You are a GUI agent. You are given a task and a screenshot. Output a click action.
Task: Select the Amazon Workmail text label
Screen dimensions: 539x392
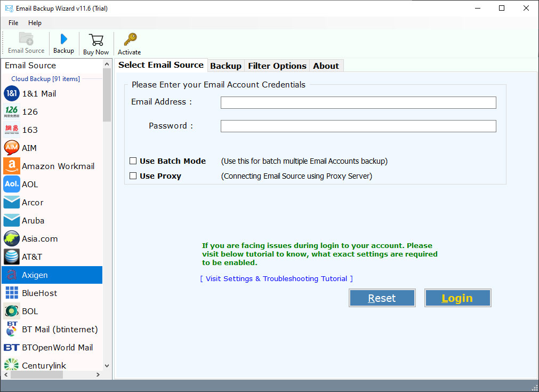58,166
